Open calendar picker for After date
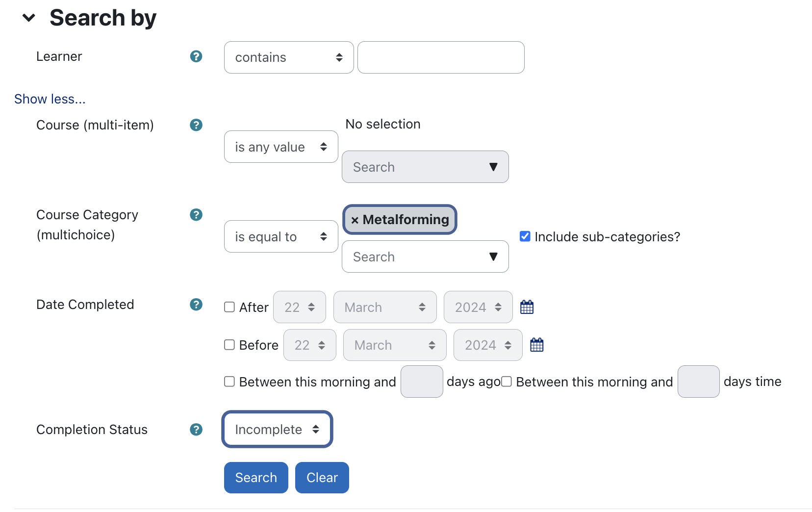812x512 pixels. click(527, 307)
